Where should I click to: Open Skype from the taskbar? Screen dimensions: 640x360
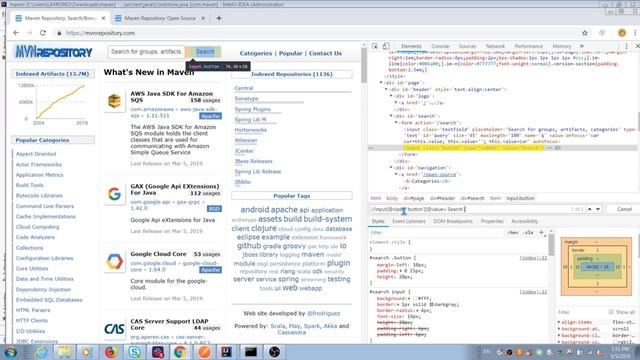click(x=134, y=352)
